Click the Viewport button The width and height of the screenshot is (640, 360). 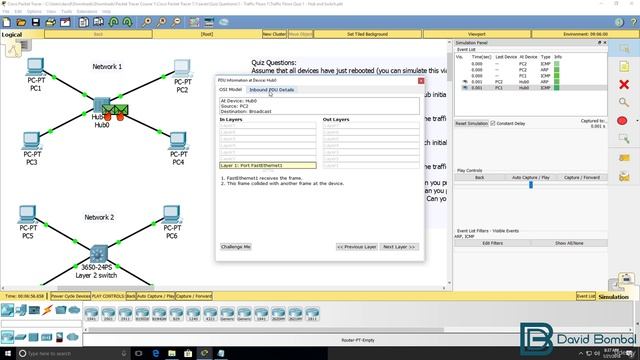click(477, 34)
